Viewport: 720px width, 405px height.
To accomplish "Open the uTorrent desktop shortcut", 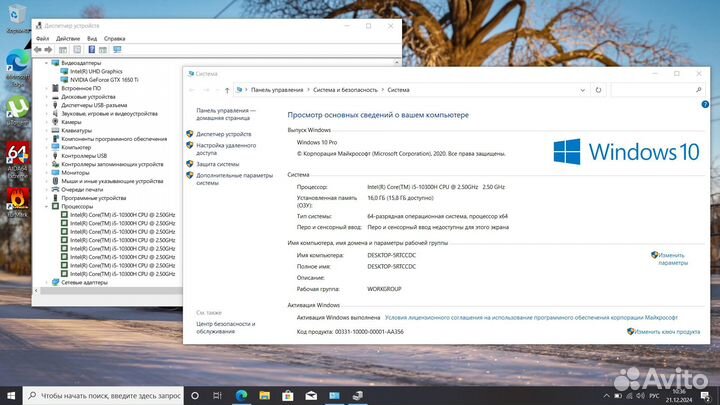I will (17, 111).
